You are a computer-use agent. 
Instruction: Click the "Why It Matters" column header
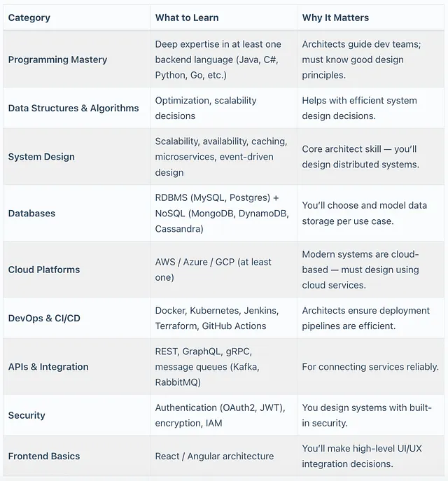coord(335,18)
